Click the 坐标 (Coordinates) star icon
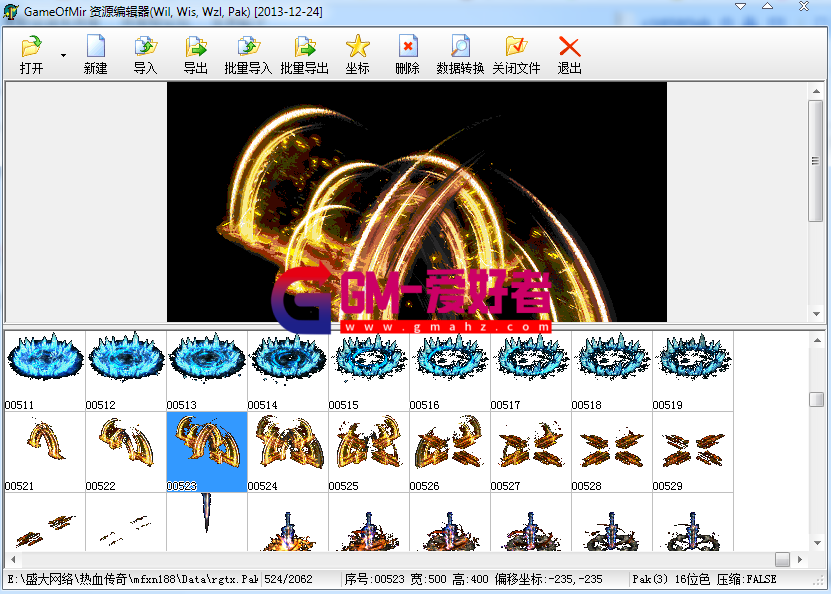The height and width of the screenshot is (594, 831). (x=357, y=47)
